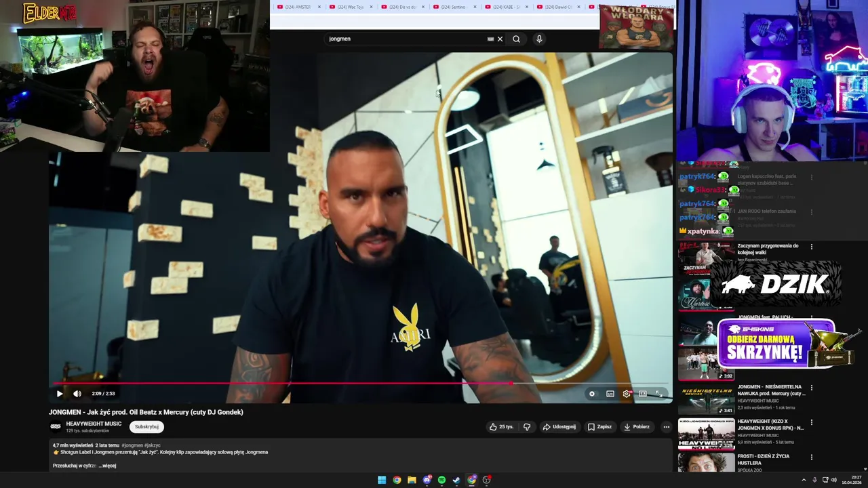868x488 pixels.
Task: Click the Zapisz save button
Action: [x=599, y=427]
